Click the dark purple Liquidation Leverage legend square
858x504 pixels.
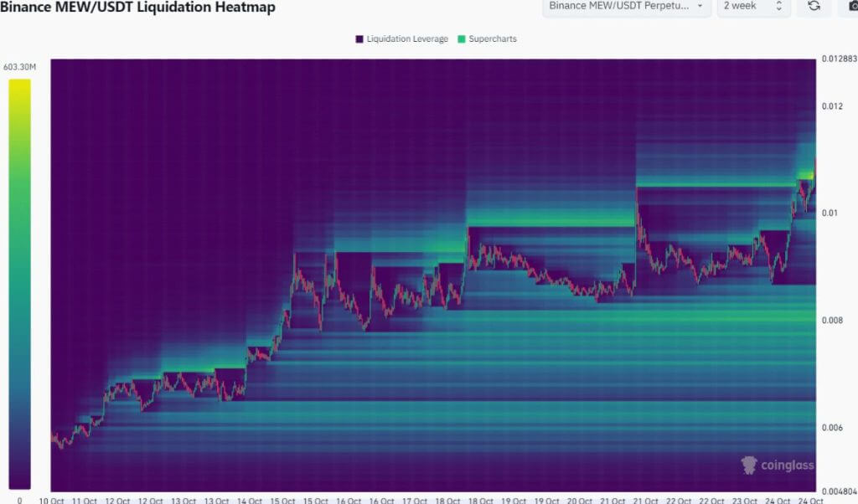(x=359, y=39)
